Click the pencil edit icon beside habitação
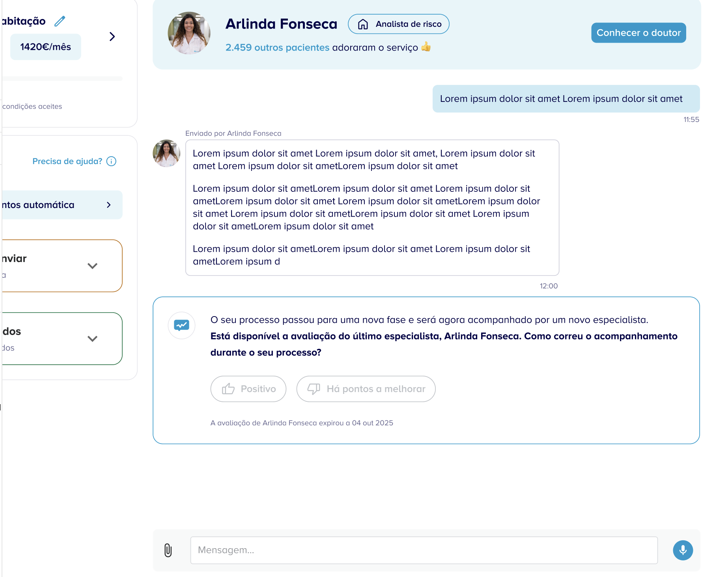This screenshot has height=577, width=728. click(60, 21)
